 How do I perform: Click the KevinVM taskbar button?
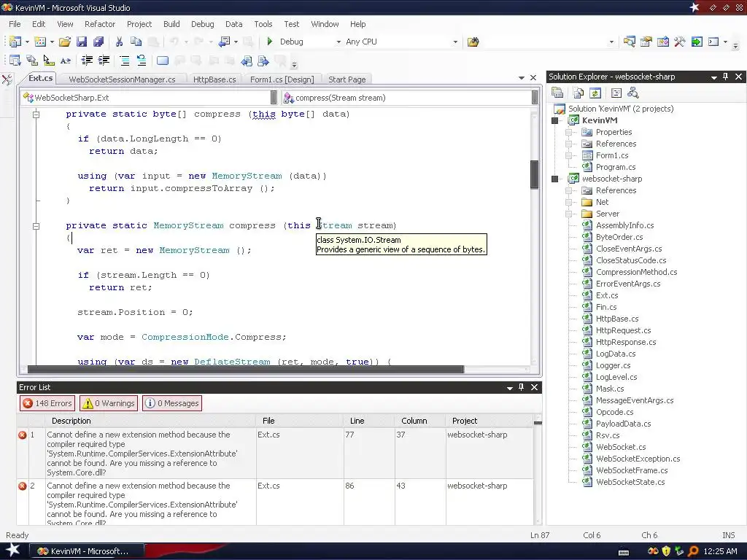85,551
